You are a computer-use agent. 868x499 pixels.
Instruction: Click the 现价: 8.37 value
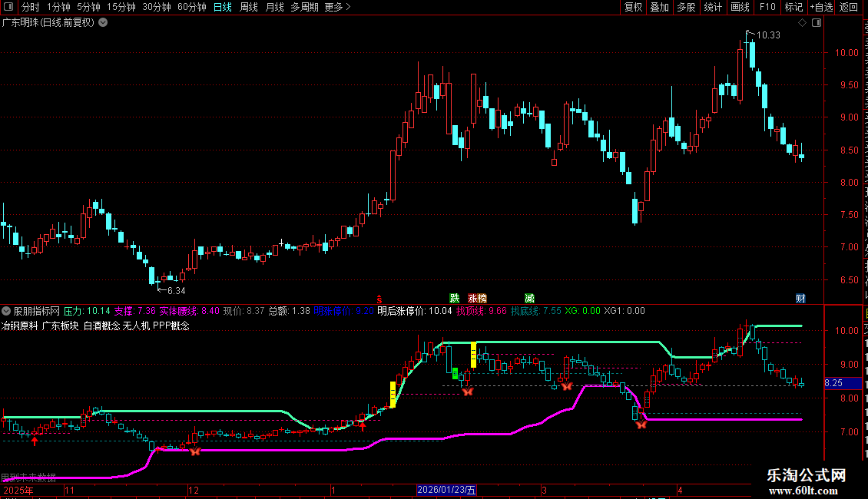244,311
